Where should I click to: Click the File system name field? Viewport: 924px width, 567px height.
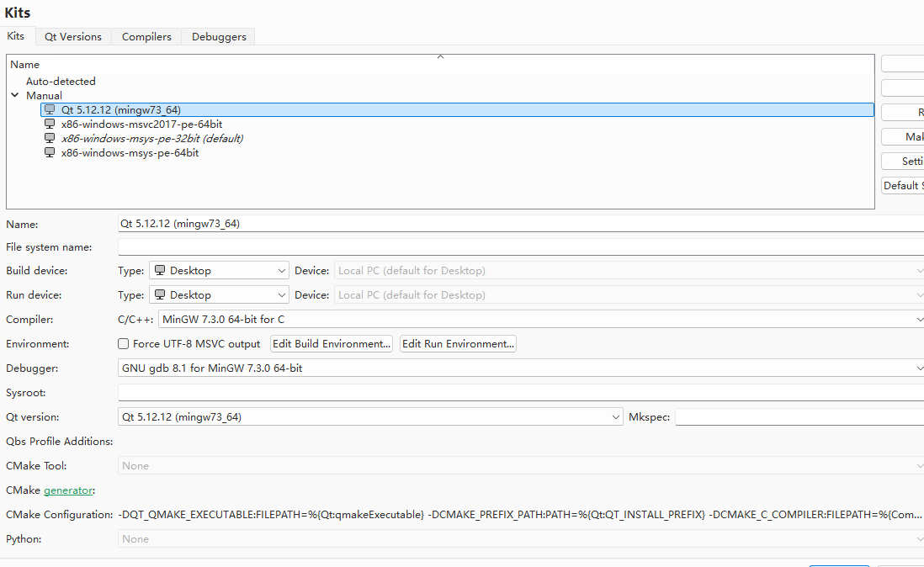(x=521, y=247)
